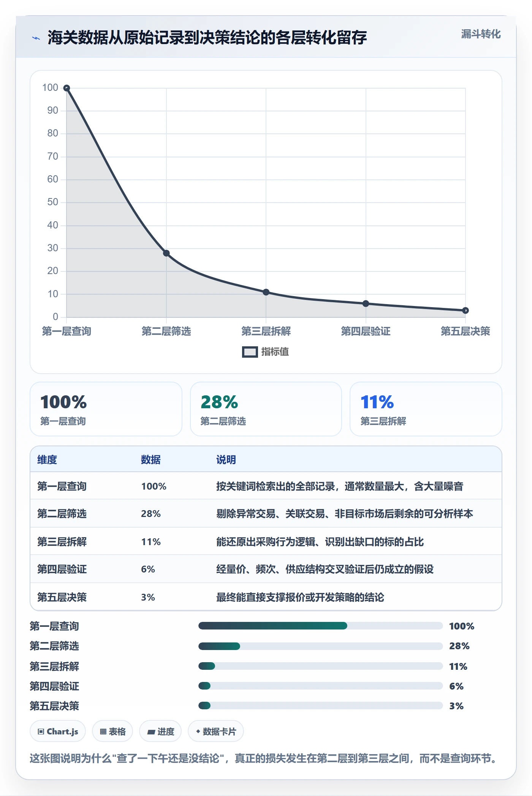Click the 第五层决策 data point on chart
The height and width of the screenshot is (796, 532).
pyautogui.click(x=465, y=311)
